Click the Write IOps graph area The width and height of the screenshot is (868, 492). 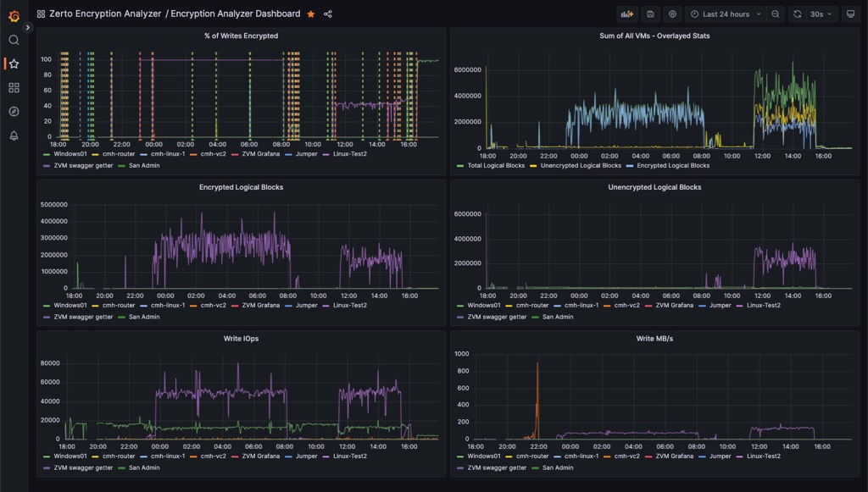pyautogui.click(x=252, y=398)
